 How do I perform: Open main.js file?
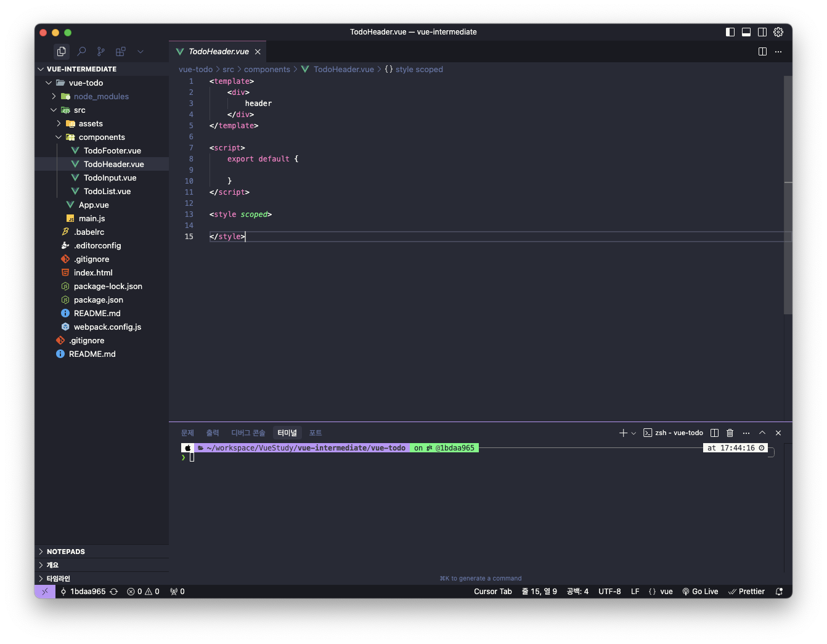(x=102, y=218)
